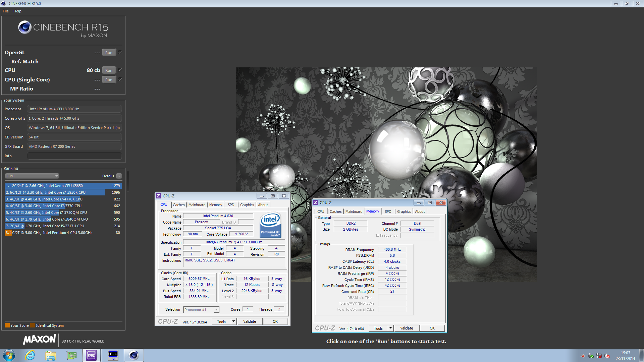Click CPU-Z title icon in left window
The image size is (644, 362).
(x=159, y=196)
